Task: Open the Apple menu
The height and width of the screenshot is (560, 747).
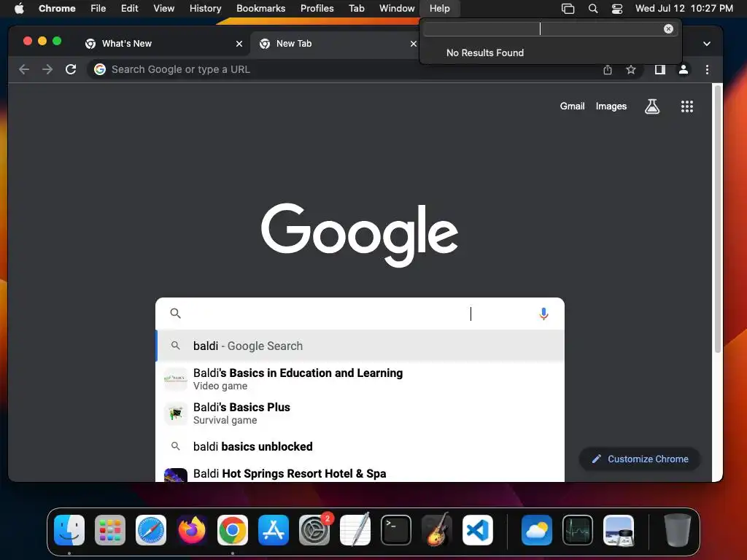Action: click(19, 8)
